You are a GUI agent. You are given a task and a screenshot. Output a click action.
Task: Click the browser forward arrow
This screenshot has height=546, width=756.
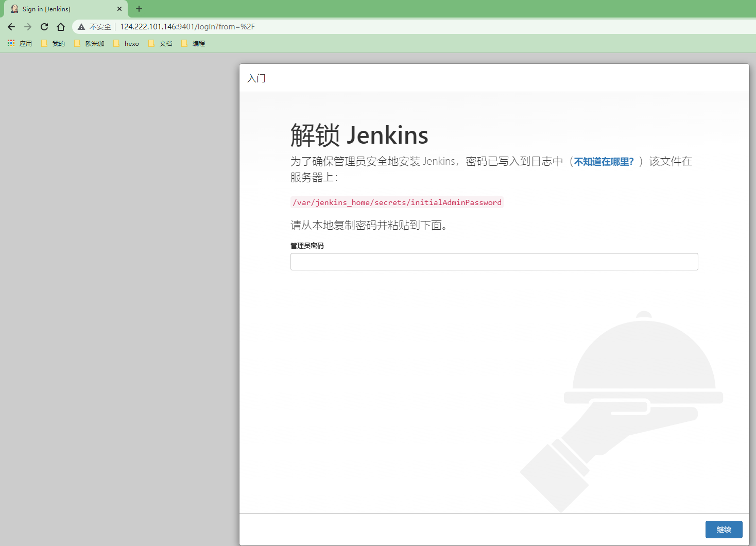(28, 27)
